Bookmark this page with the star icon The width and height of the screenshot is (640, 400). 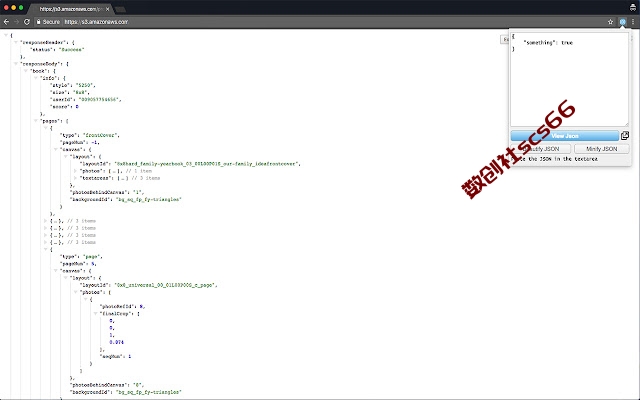[x=611, y=22]
